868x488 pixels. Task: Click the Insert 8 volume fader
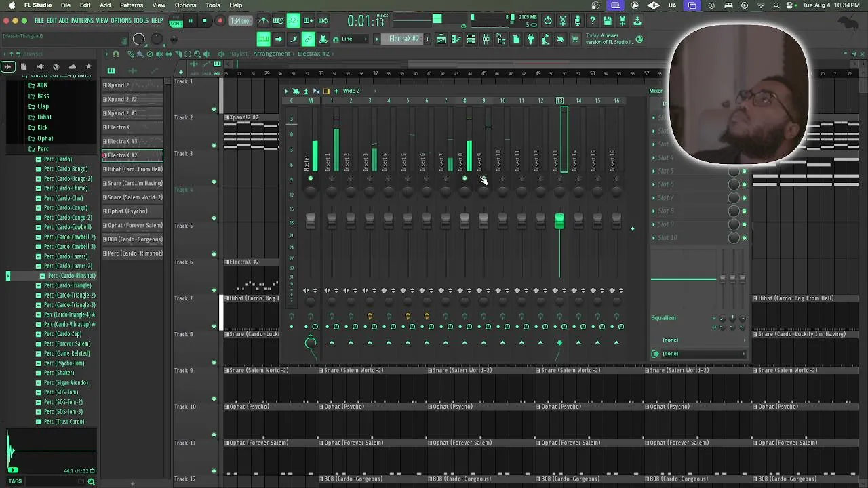pos(465,221)
